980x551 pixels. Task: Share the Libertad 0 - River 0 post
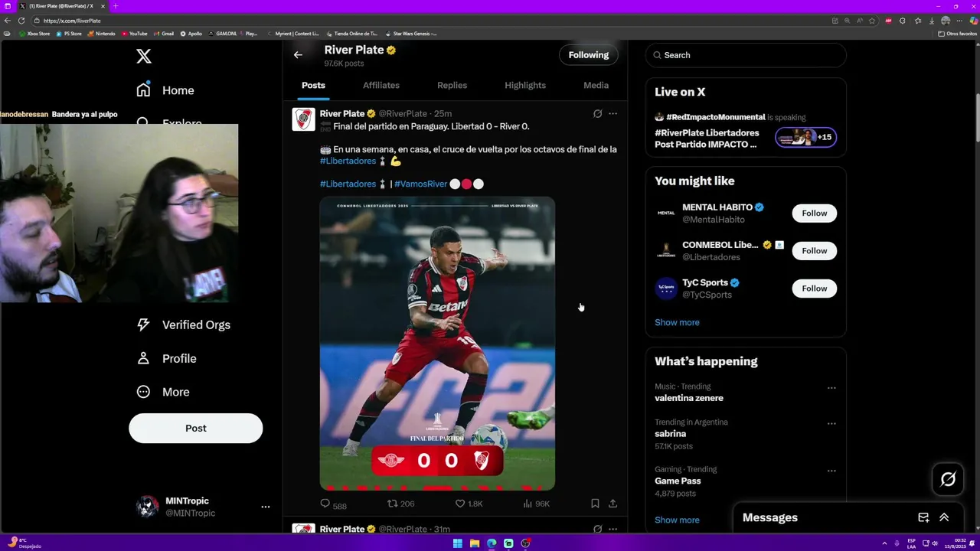pos(612,504)
